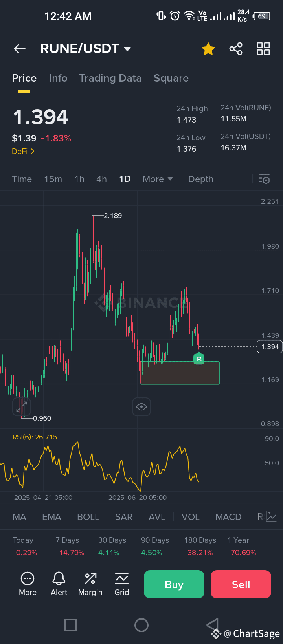Image resolution: width=283 pixels, height=644 pixels.
Task: Switch to the Depth chart view
Action: [x=201, y=179]
